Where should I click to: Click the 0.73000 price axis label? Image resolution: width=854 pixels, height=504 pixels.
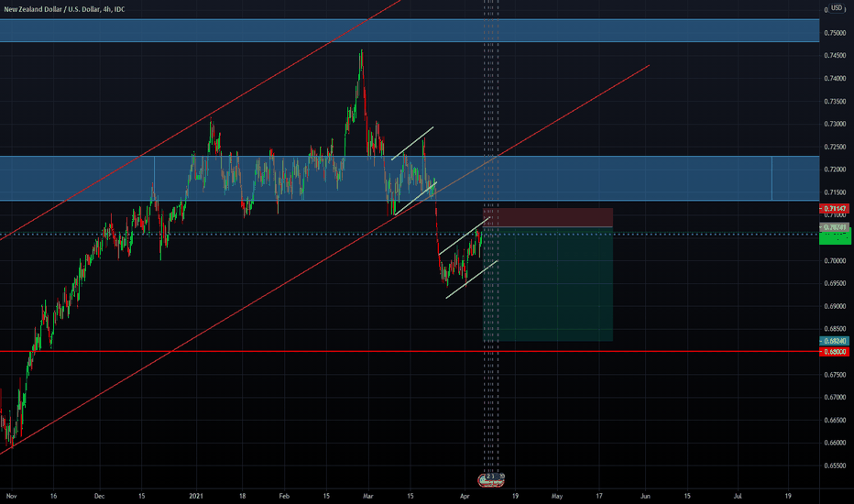835,125
